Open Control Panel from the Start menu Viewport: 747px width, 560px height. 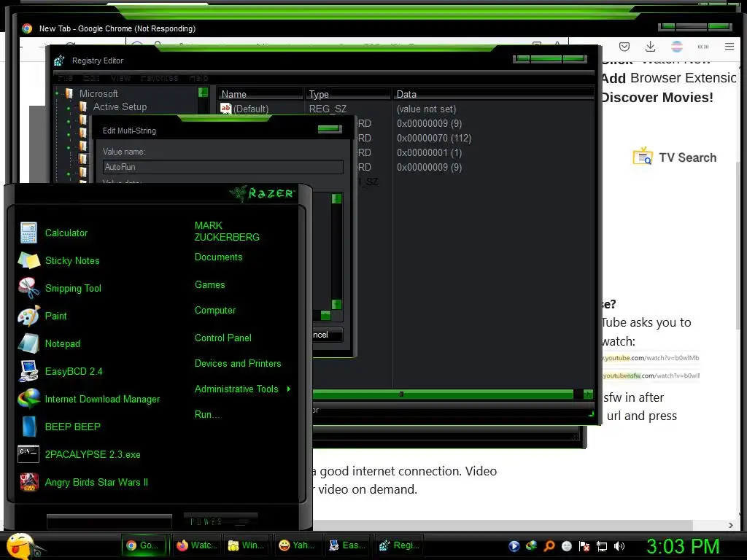click(223, 338)
